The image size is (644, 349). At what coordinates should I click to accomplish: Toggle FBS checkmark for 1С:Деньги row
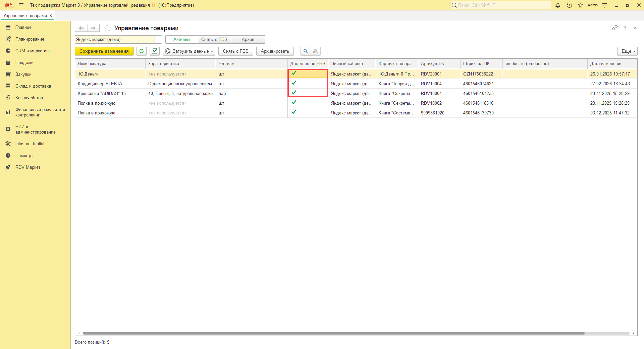(x=294, y=73)
